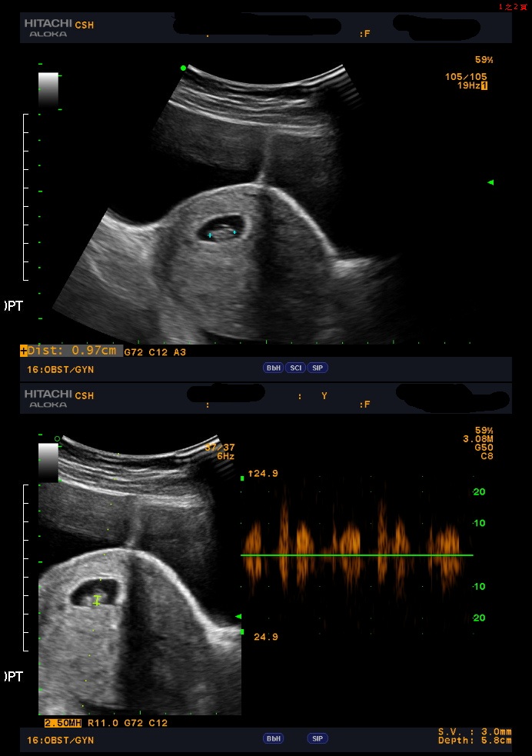Screen dimensions: 532x756
Task: Click the HITACHI ALOKA logo in the upper header
Action: 48,28
